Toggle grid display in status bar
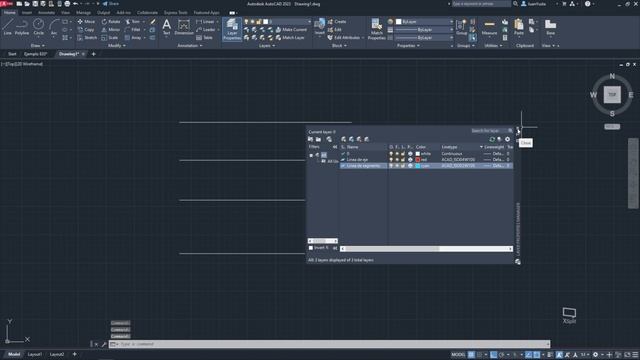Screen dimensions: 640x360 click(471, 355)
